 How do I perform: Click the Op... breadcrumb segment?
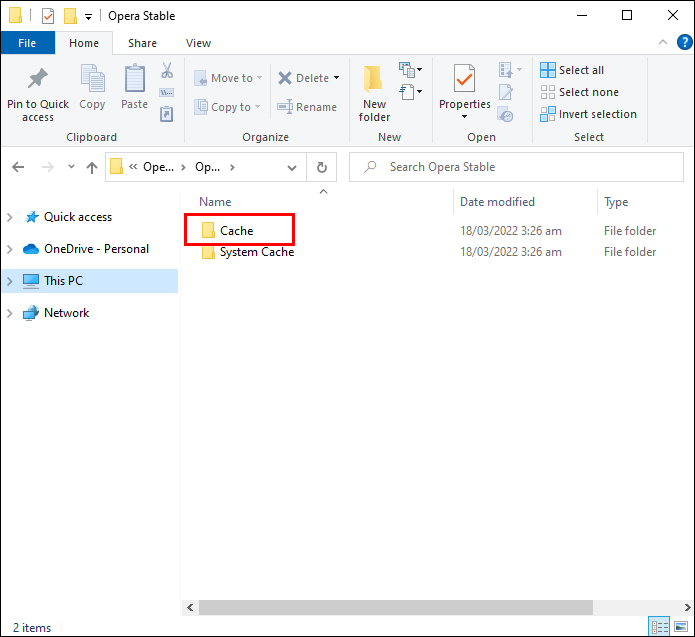[207, 167]
